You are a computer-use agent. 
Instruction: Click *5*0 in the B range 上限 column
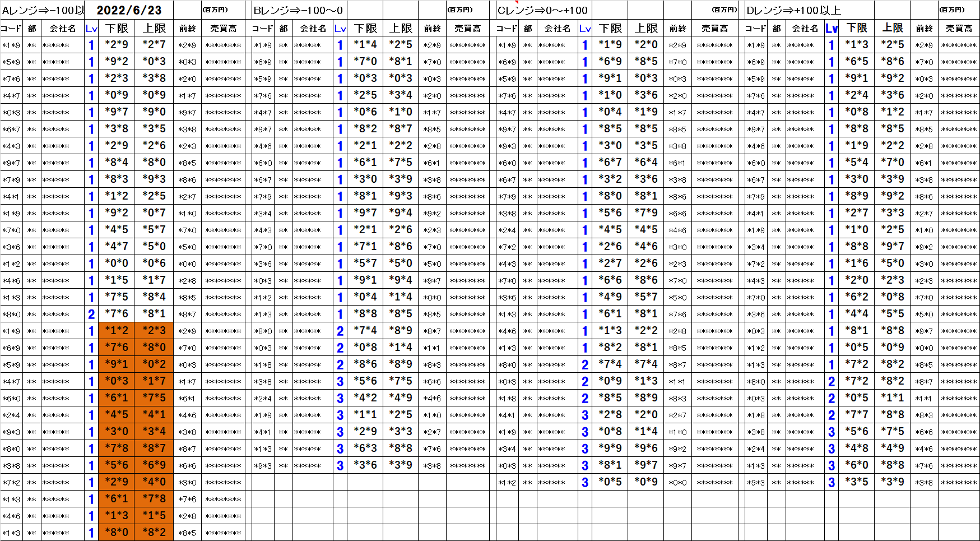[401, 263]
